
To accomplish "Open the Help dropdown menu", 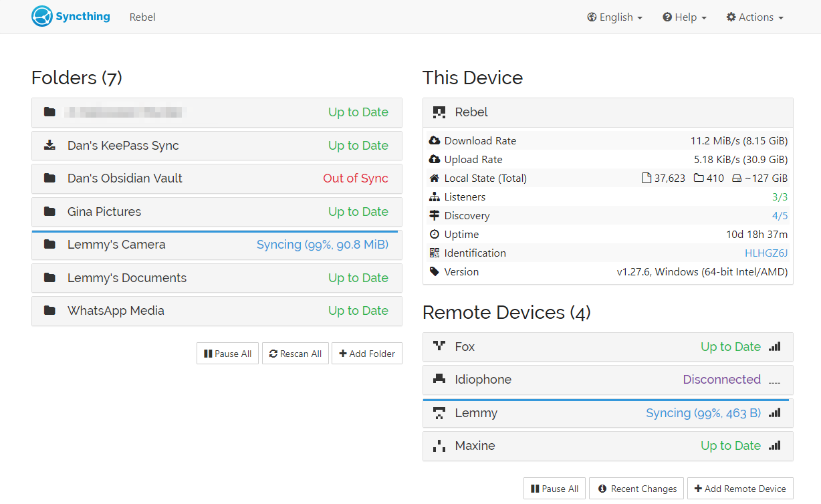I will coord(684,17).
